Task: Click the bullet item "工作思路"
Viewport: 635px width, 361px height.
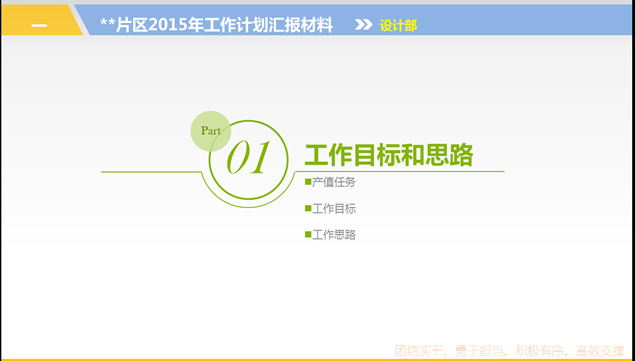Action: point(334,235)
